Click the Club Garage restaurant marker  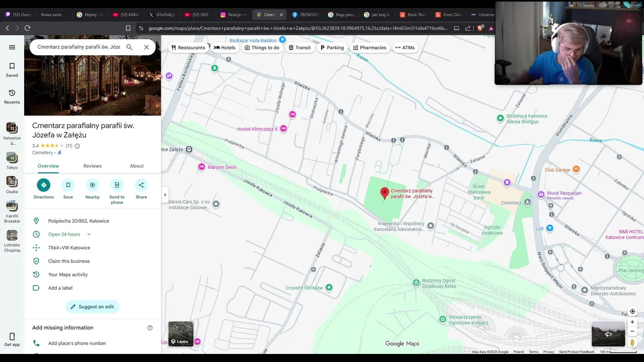[x=576, y=169]
